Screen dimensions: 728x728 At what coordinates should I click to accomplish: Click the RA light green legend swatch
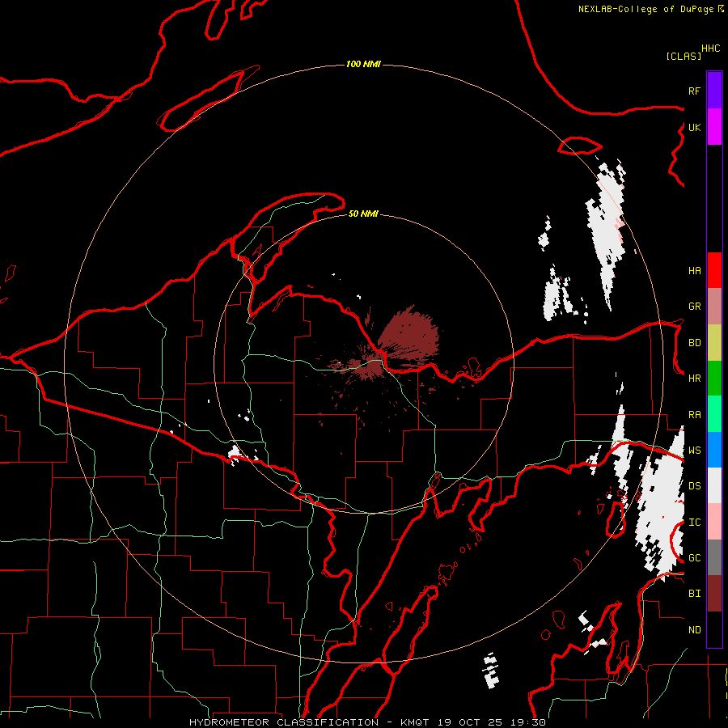coord(714,413)
